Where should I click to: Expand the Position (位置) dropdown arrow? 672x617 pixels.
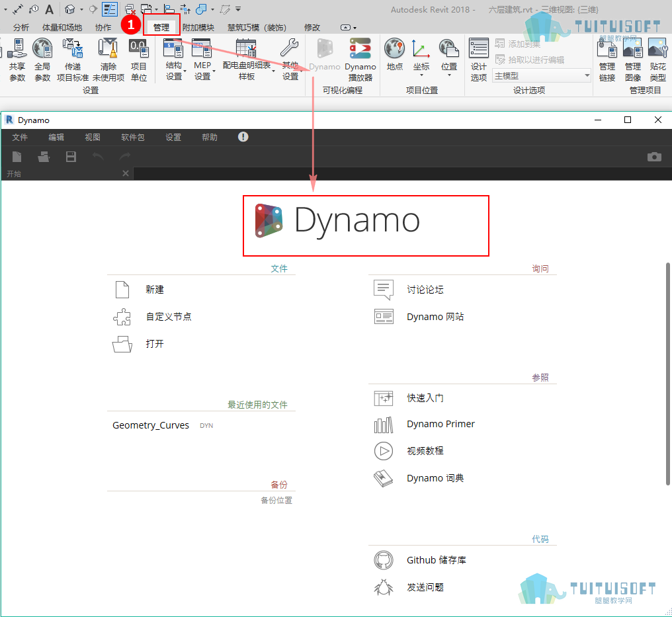449,76
